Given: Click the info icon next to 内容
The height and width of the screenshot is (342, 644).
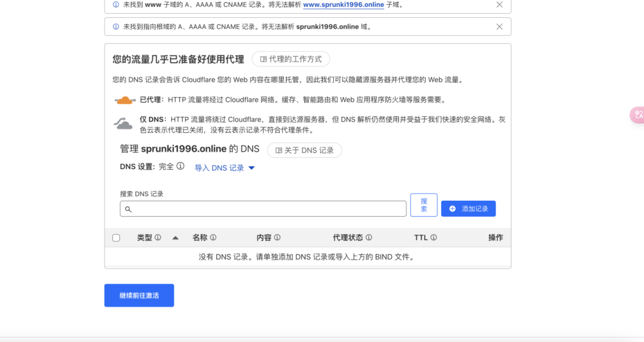Looking at the screenshot, I should (x=277, y=238).
